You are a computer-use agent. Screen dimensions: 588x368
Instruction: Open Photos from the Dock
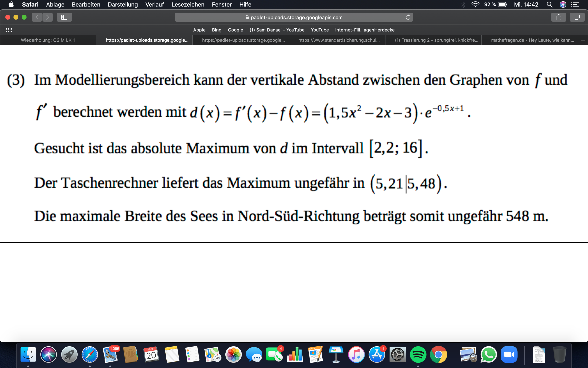(234, 354)
